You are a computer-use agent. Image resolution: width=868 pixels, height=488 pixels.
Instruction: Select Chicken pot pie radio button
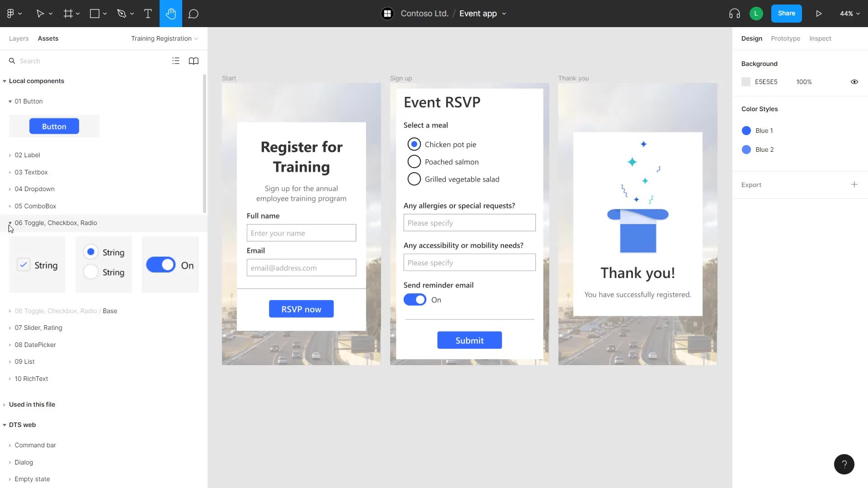pos(414,144)
